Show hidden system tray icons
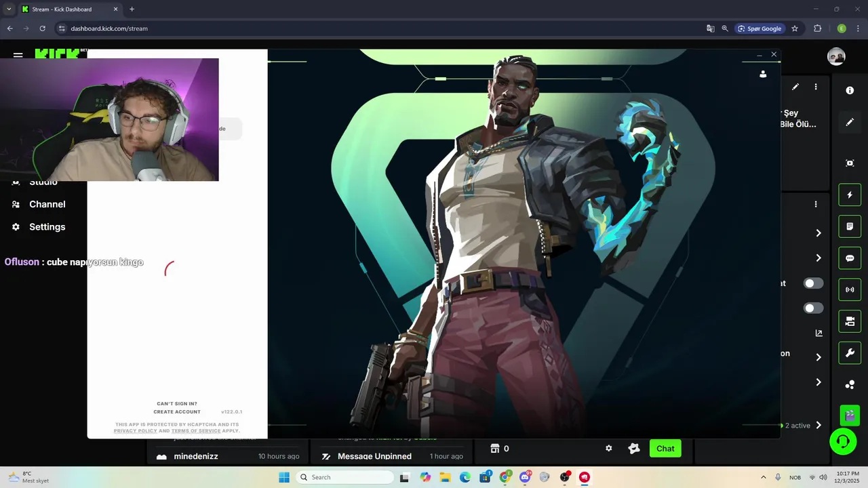868x488 pixels. click(763, 477)
